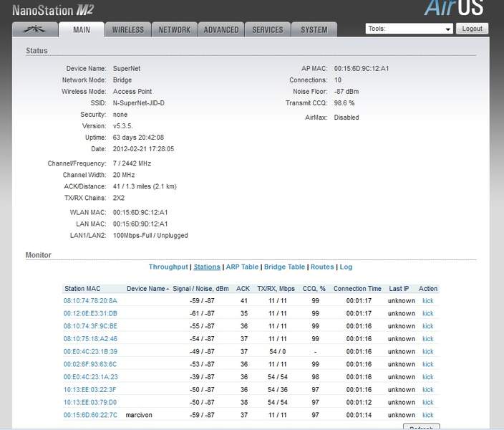Select the SERVICES tab
Viewport: 504px width, 430px height.
268,29
